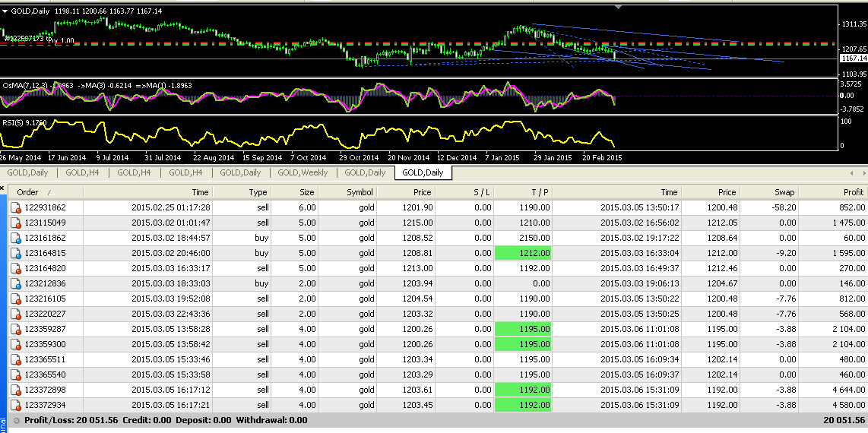Click the buy order icon for order 123161862
This screenshot has width=868, height=433.
(x=16, y=238)
